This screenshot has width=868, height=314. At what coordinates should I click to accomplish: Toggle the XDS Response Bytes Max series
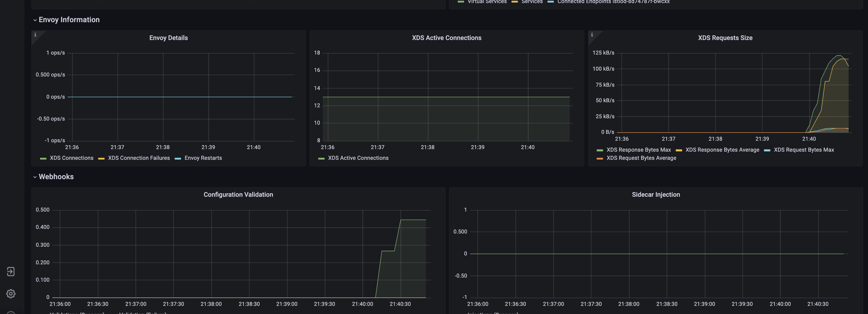[x=638, y=150]
